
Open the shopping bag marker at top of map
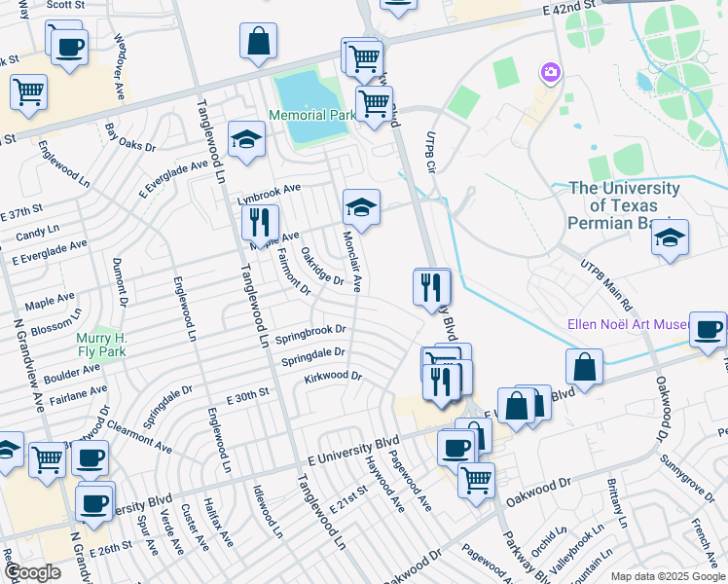click(258, 41)
